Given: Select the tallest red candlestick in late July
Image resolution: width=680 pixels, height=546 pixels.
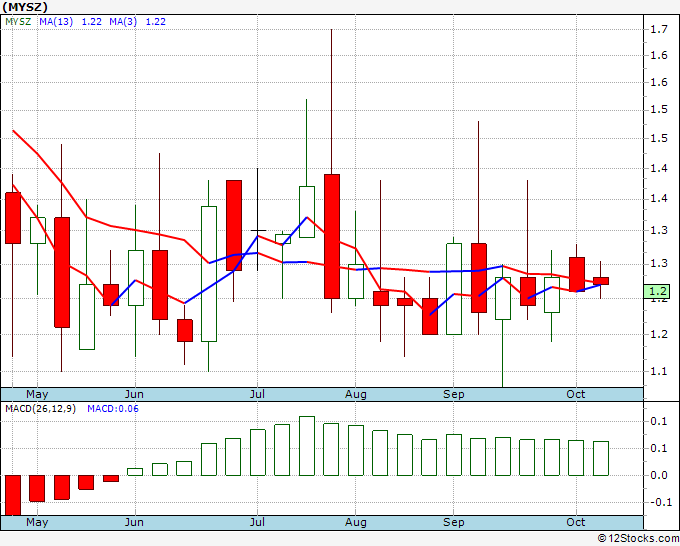Looking at the screenshot, I should [x=331, y=236].
